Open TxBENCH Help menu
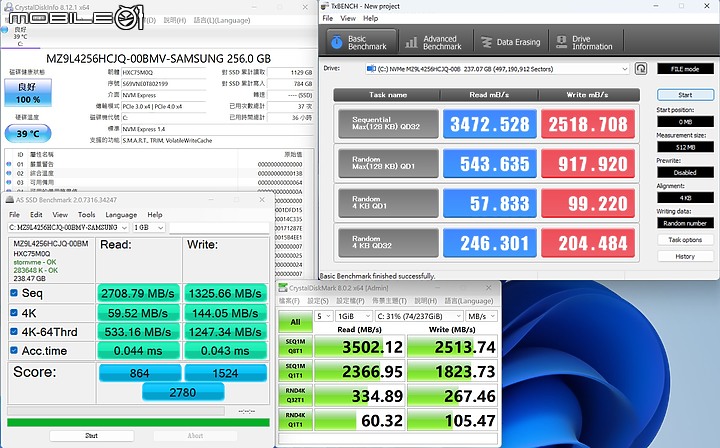Image resolution: width=720 pixels, height=448 pixels. pyautogui.click(x=371, y=18)
